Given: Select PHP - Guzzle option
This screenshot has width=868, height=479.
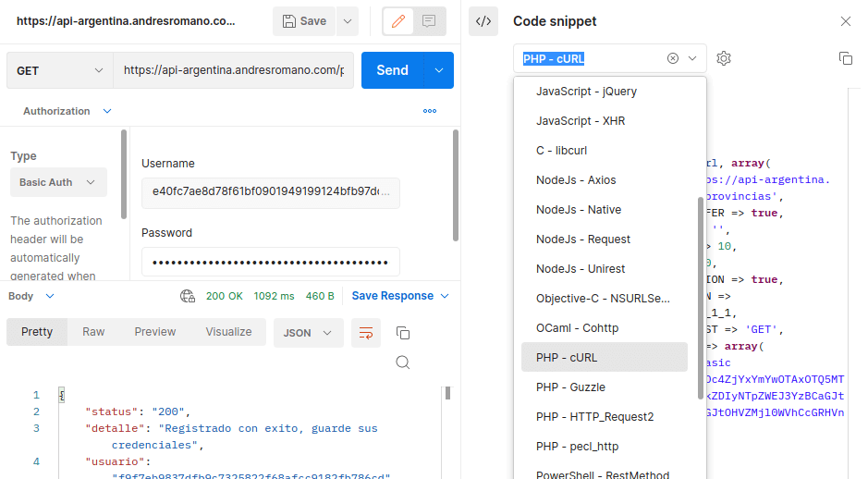Looking at the screenshot, I should coord(605,387).
